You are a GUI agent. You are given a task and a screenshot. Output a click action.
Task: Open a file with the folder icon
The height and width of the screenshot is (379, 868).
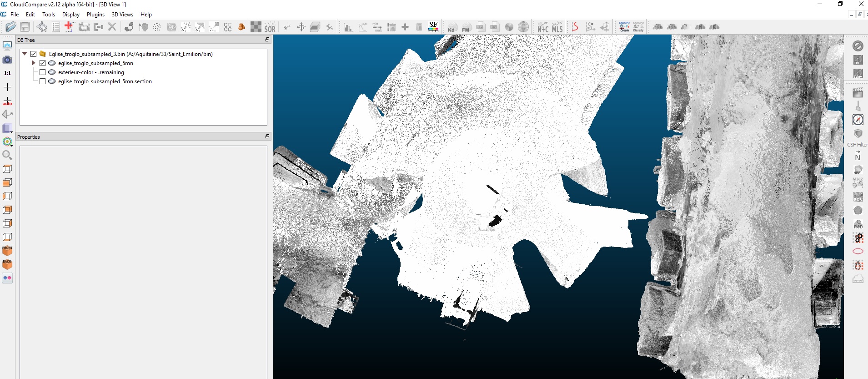[x=11, y=27]
